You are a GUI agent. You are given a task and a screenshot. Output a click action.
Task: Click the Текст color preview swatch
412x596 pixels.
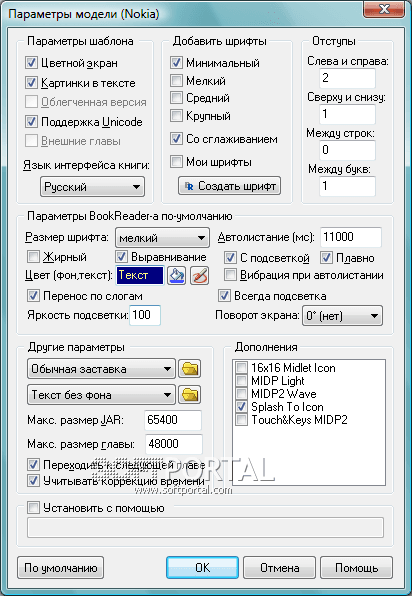[140, 276]
